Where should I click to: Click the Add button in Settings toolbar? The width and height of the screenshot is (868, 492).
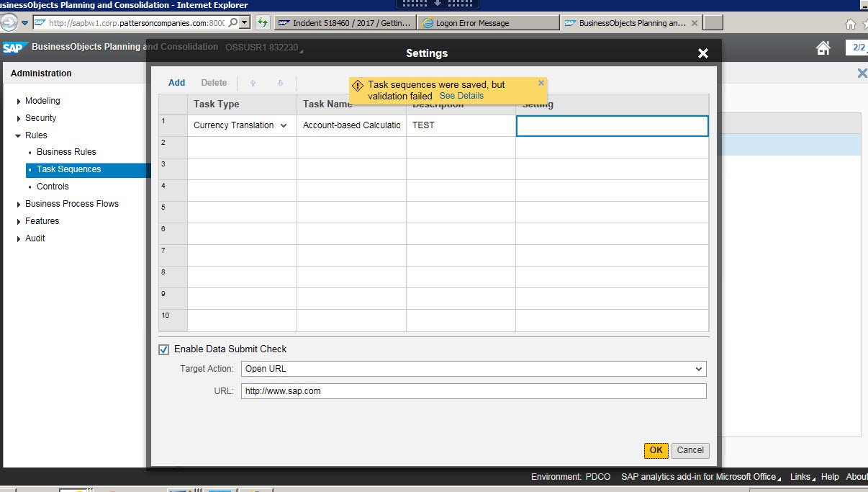tap(176, 83)
